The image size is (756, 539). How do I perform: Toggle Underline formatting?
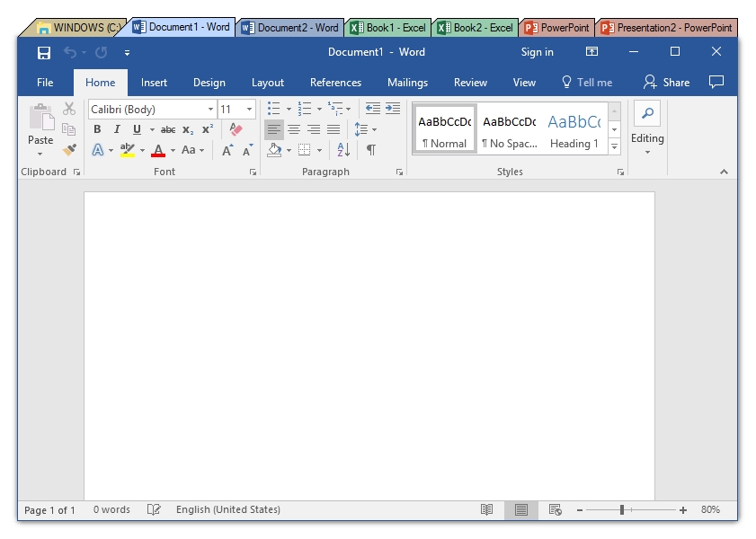coord(137,129)
